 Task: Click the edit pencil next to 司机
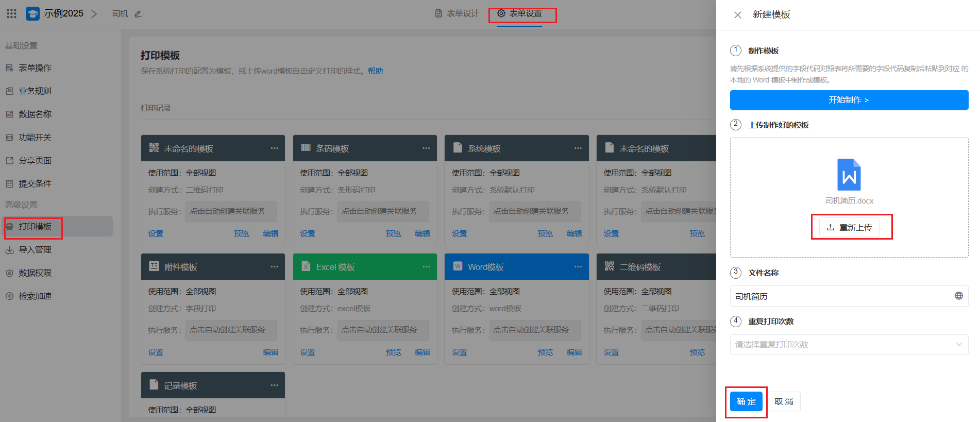pos(138,14)
